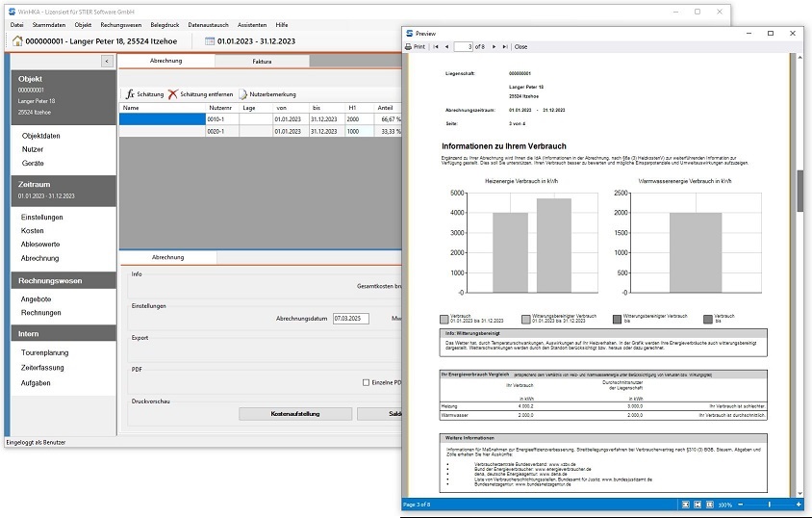This screenshot has height=518, width=812.
Task: Click the Abrechnungsdatum date field
Action: [x=351, y=318]
